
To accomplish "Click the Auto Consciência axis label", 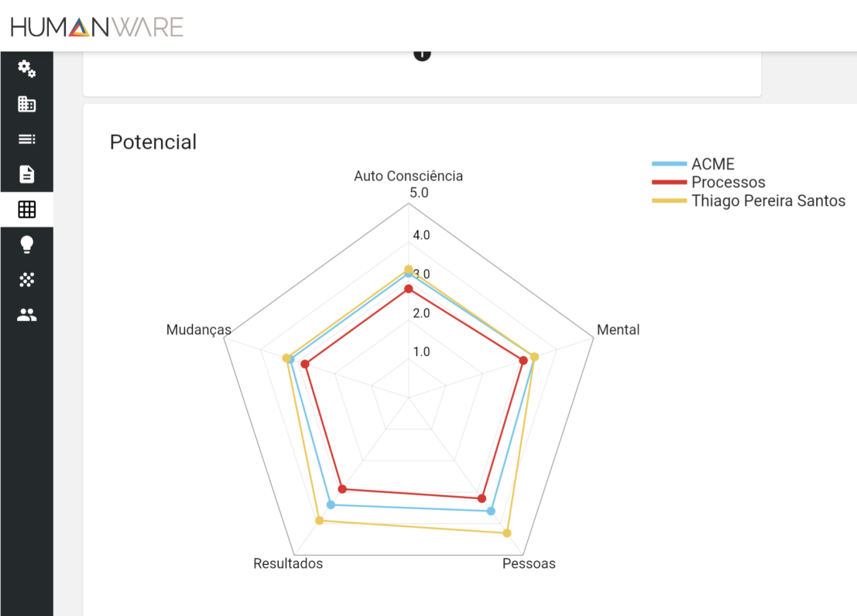I will [408, 176].
